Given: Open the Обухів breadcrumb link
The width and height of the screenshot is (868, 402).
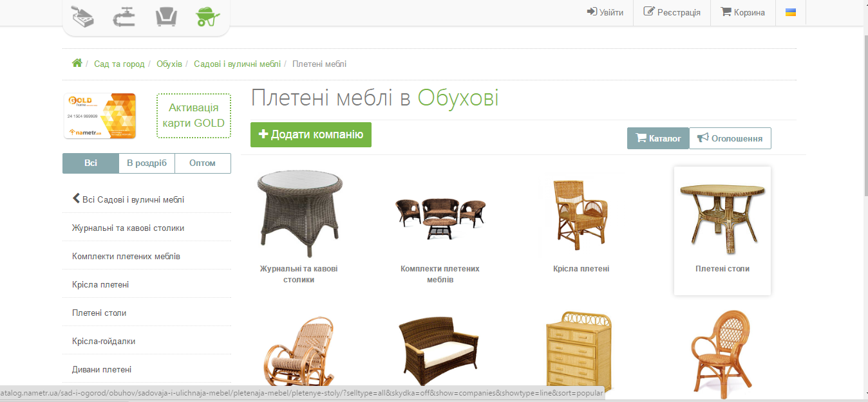Looking at the screenshot, I should click(170, 64).
